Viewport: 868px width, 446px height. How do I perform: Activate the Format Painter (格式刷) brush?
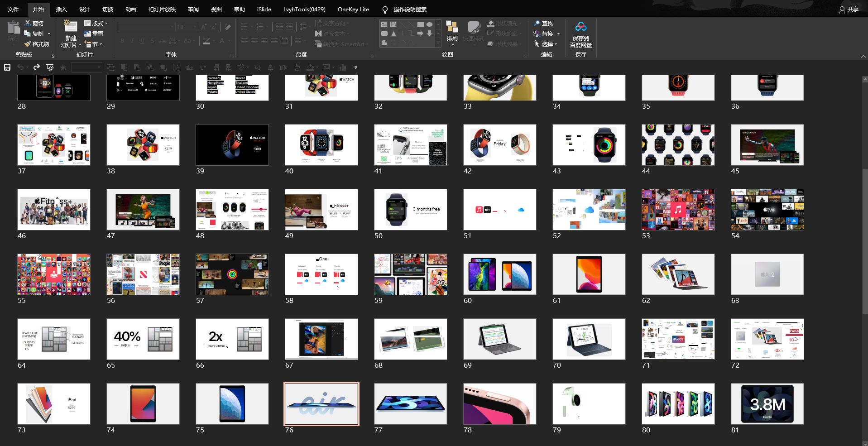pyautogui.click(x=28, y=44)
